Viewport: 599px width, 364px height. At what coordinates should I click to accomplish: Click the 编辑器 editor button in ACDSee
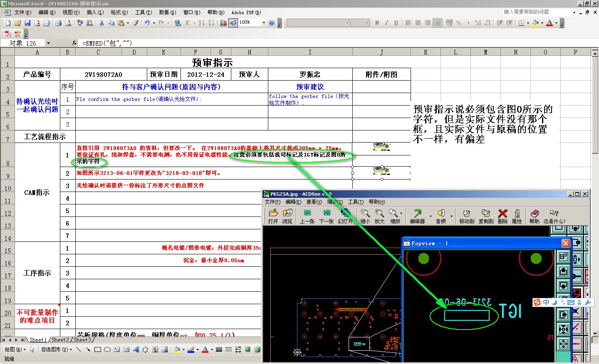coord(417,216)
